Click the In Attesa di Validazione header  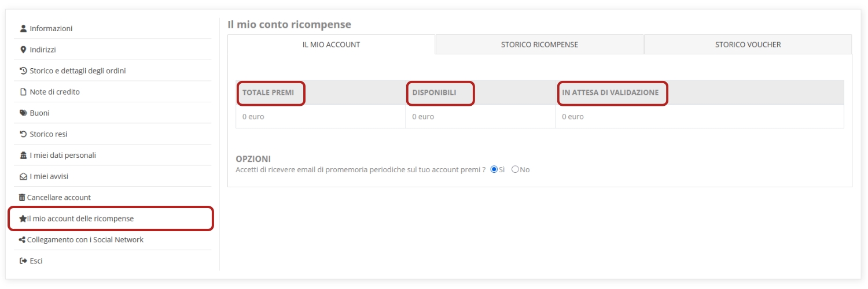[610, 92]
